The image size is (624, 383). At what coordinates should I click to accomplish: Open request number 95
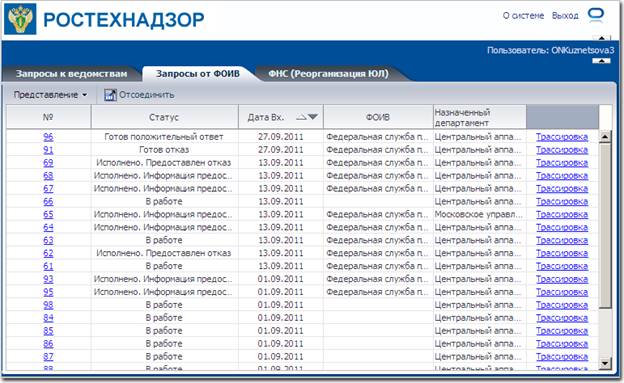[x=48, y=292]
